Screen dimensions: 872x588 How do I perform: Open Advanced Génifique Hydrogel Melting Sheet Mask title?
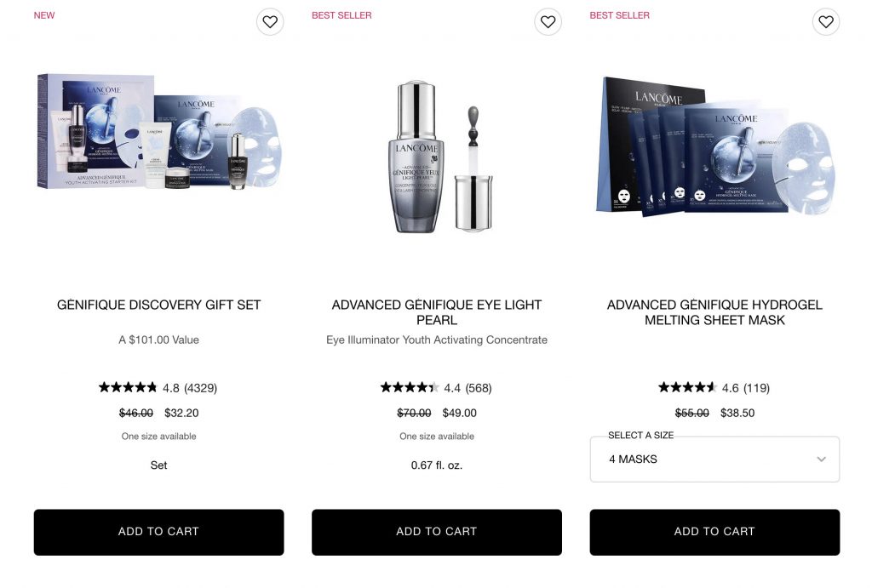pyautogui.click(x=714, y=312)
